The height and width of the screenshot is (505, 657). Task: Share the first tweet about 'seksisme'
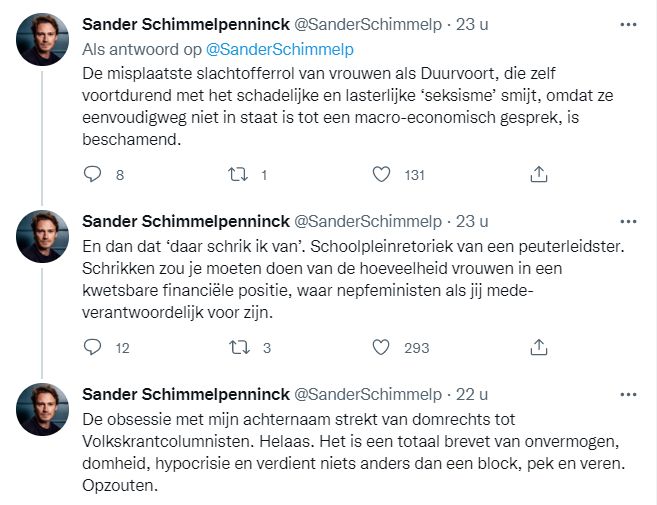538,175
